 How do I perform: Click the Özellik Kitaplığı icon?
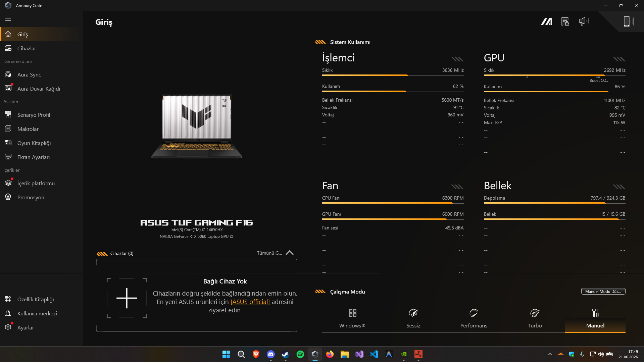[x=8, y=299]
